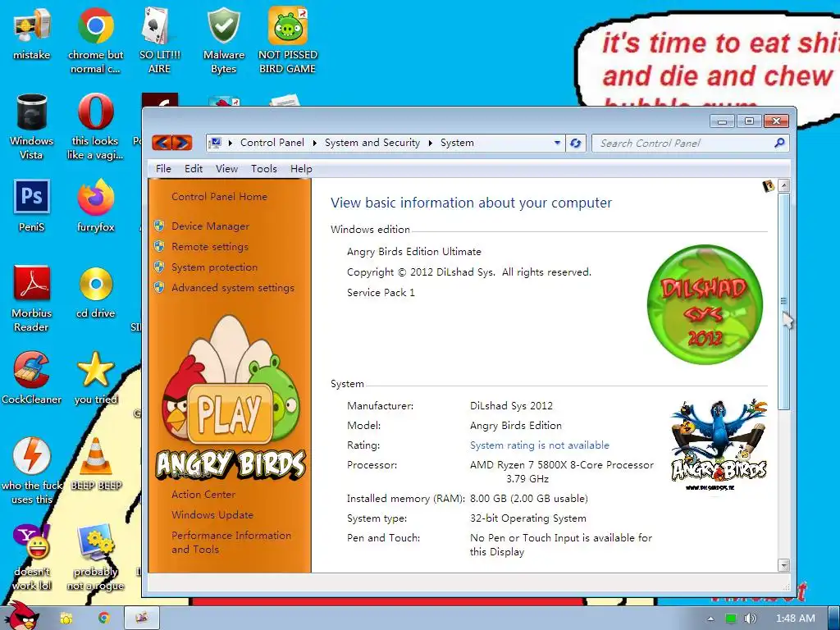This screenshot has width=840, height=630.
Task: Click the vertical scrollbar thumb
Action: coord(783,301)
